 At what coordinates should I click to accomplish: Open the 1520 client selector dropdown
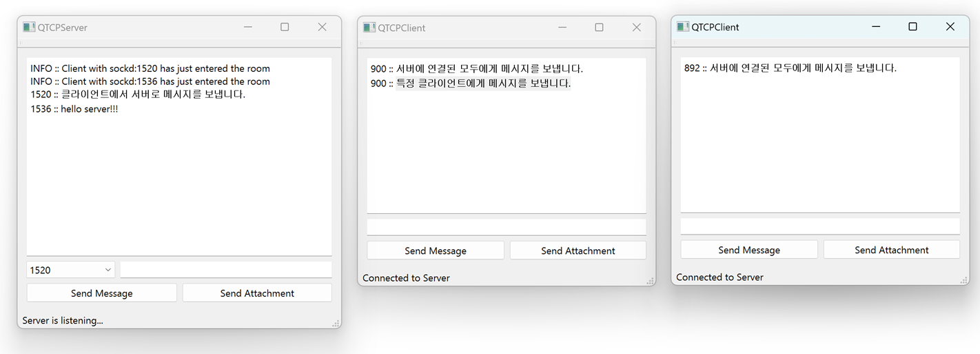tap(71, 270)
